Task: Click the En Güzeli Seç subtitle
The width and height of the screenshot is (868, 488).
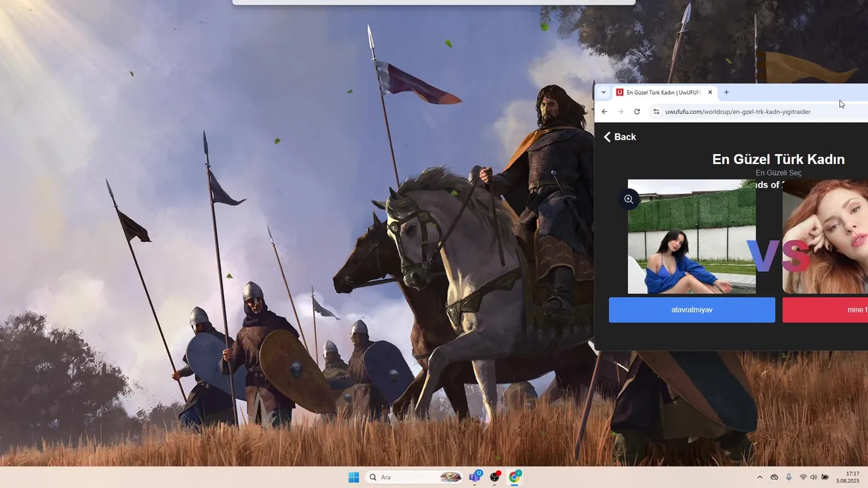Action: 778,173
